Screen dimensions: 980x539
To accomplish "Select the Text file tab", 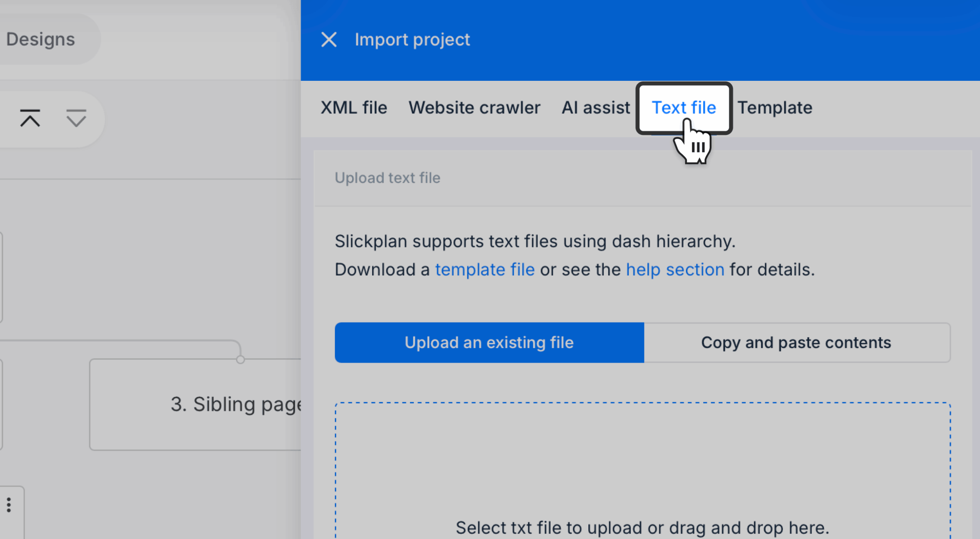I will tap(684, 108).
